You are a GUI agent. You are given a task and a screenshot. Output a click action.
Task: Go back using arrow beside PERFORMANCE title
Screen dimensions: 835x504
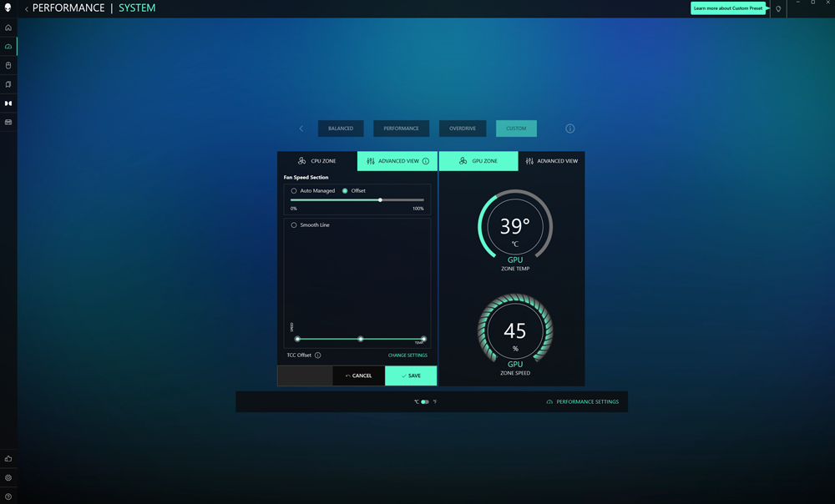point(27,8)
